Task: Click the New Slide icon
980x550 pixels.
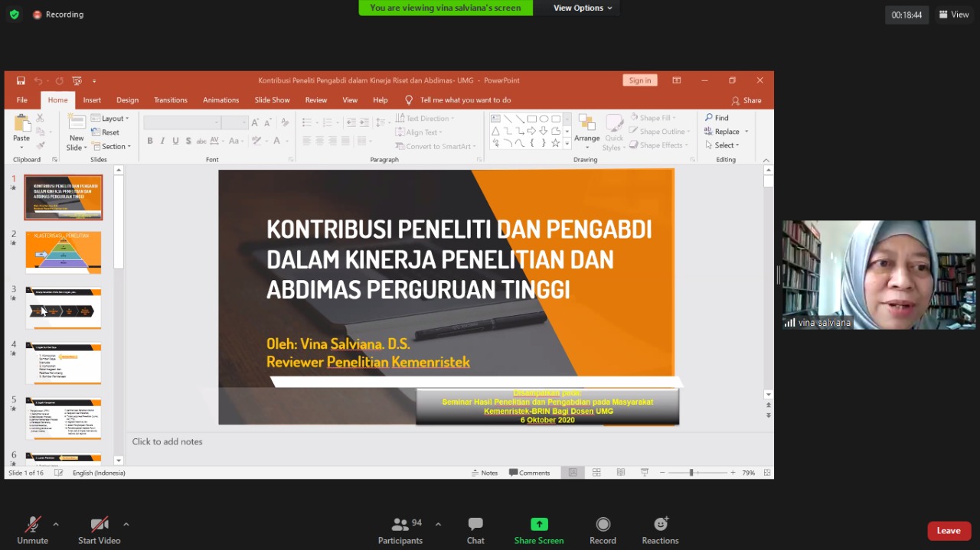Action: pos(77,123)
